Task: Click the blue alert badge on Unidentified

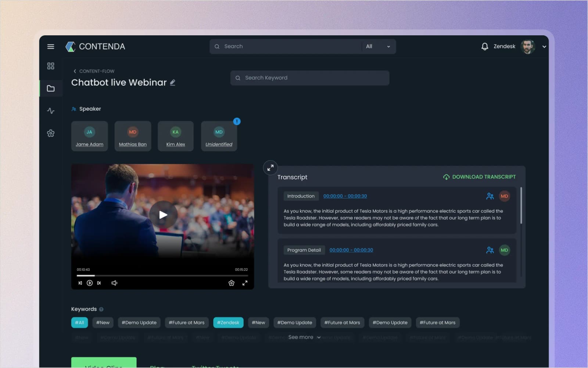Action: point(237,121)
